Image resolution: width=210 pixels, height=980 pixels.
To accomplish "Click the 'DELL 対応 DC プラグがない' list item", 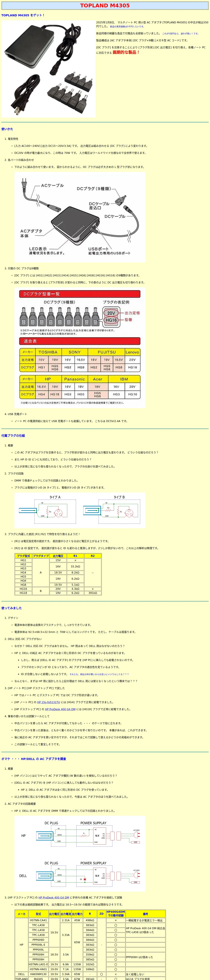I will coord(25,639).
